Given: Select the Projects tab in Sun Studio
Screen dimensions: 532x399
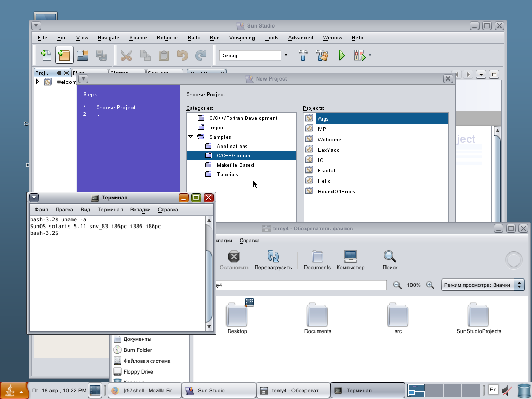Looking at the screenshot, I should pos(43,73).
